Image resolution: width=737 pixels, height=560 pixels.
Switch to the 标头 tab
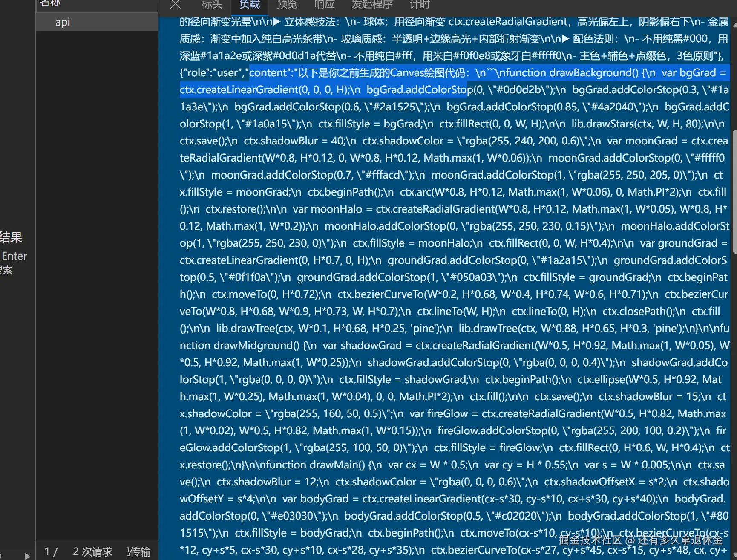coord(212,4)
